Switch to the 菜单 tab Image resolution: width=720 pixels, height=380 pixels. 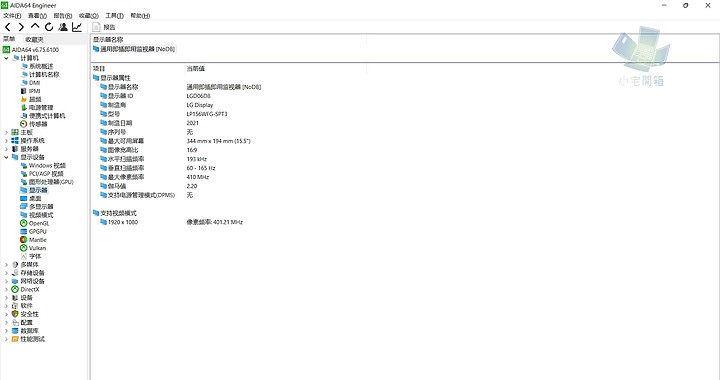[x=9, y=39]
